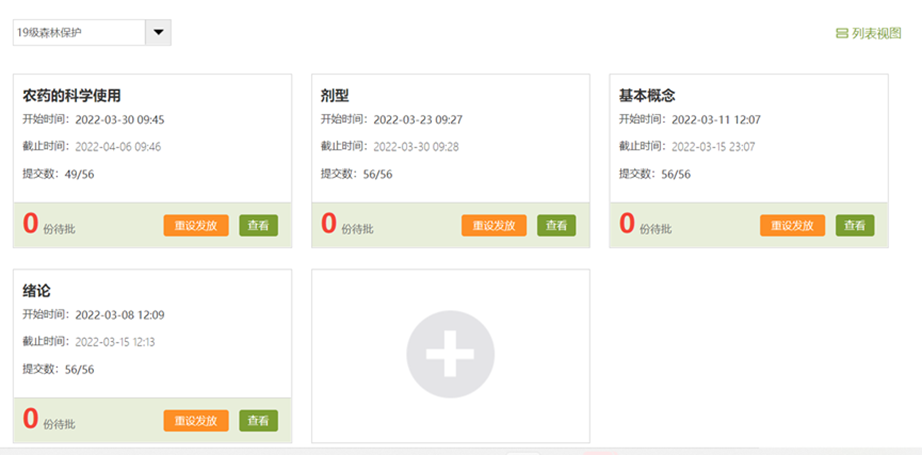The width and height of the screenshot is (922, 455).
Task: View the 剂型 assignment submissions
Action: 556,225
